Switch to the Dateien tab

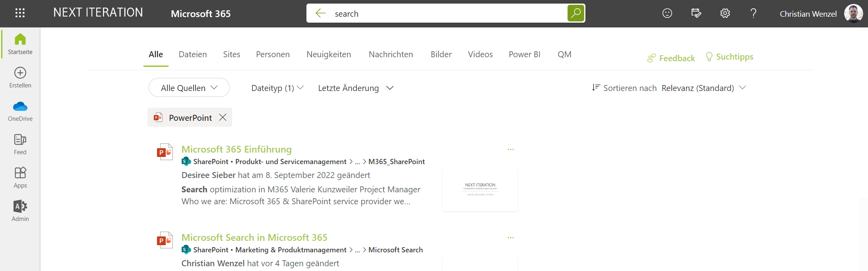[x=193, y=54]
